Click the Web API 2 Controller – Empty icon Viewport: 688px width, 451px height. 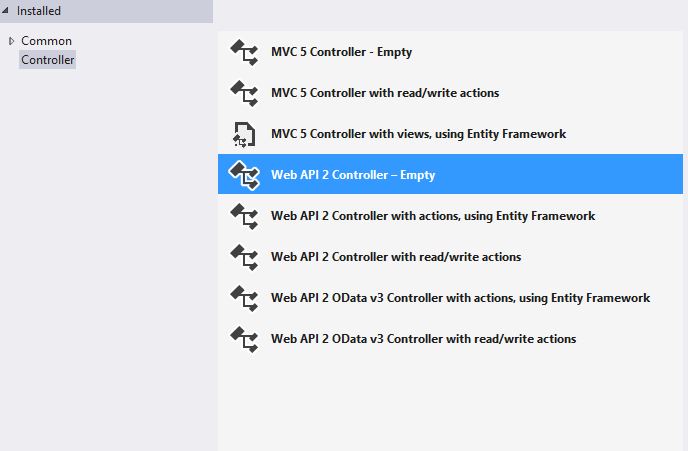click(244, 175)
